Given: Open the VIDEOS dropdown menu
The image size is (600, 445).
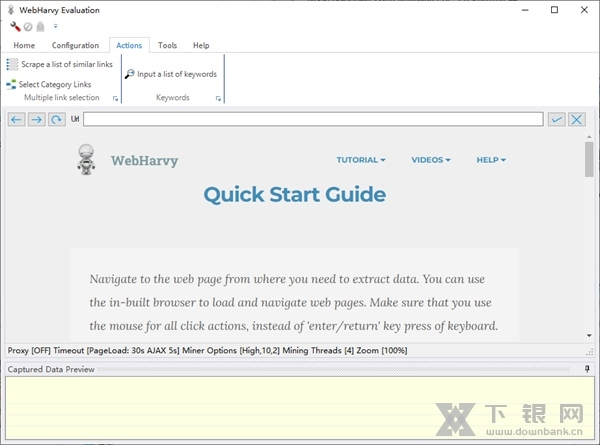Looking at the screenshot, I should tap(430, 160).
